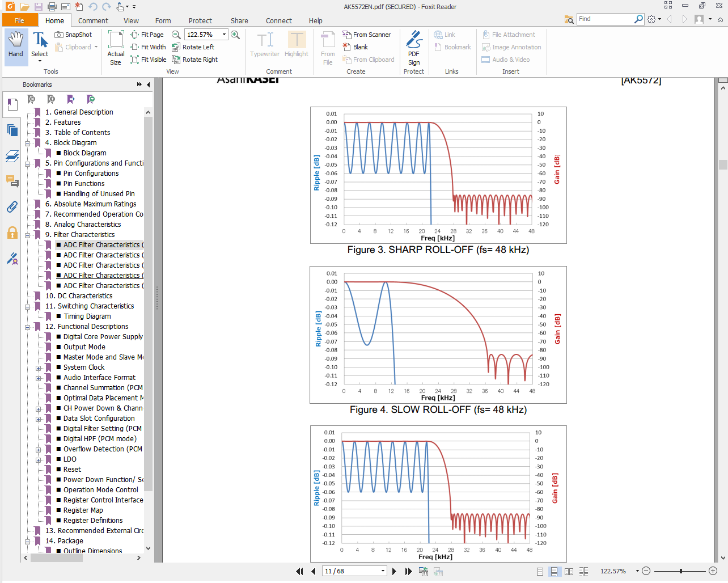728x583 pixels.
Task: Select Fit Visible view
Action: click(x=149, y=60)
